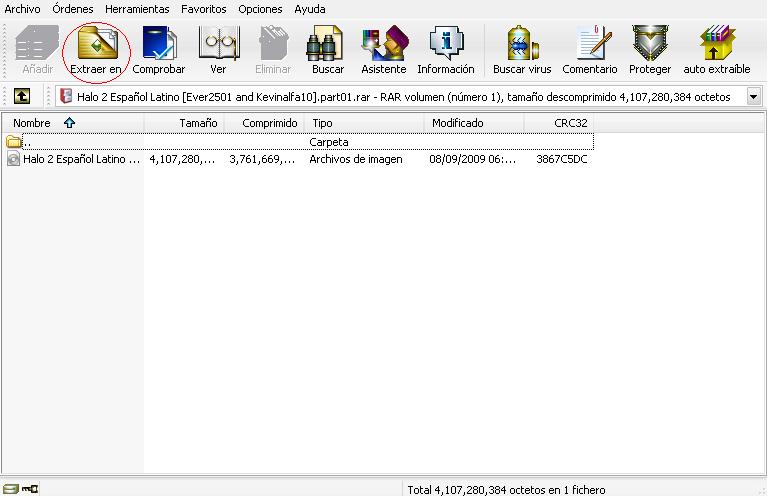Image resolution: width=767 pixels, height=496 pixels.
Task: Click the 3,761,669,... compressed size cell
Action: [262, 159]
